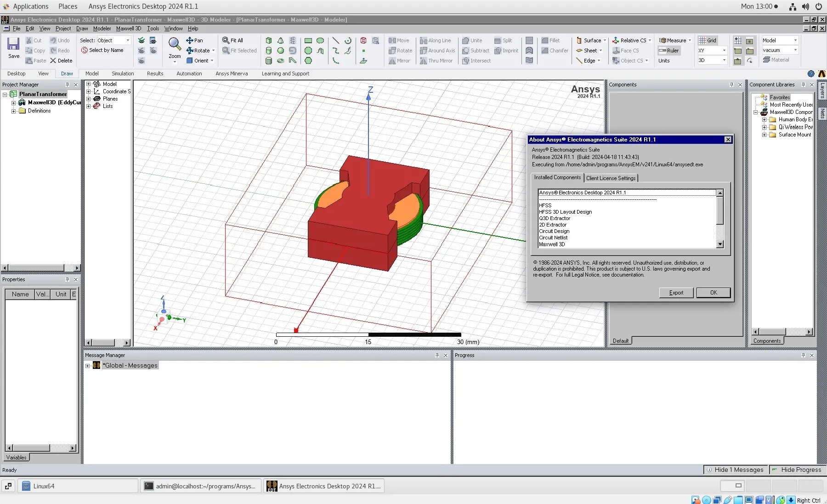This screenshot has height=504, width=827.
Task: Click the Show all objects eye icon
Action: click(x=142, y=40)
